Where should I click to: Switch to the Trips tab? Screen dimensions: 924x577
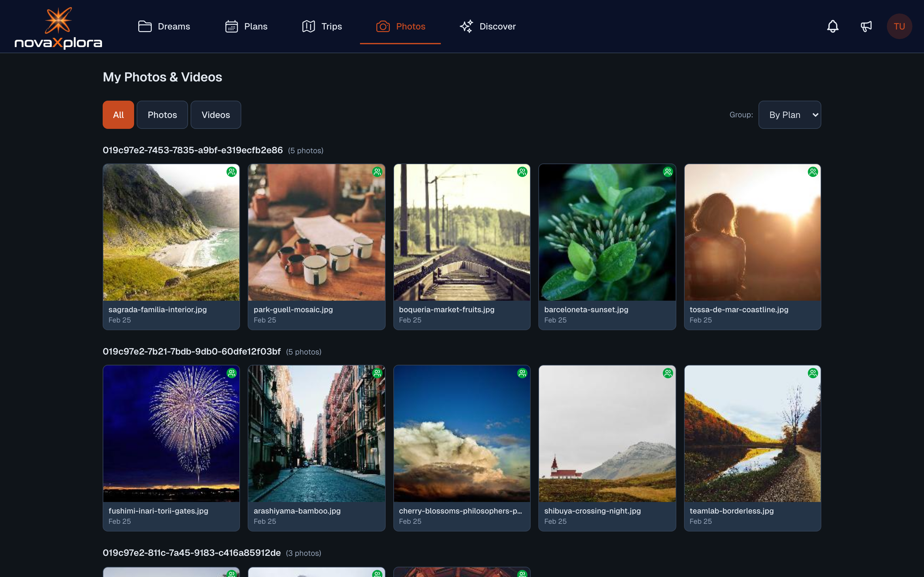click(x=322, y=26)
